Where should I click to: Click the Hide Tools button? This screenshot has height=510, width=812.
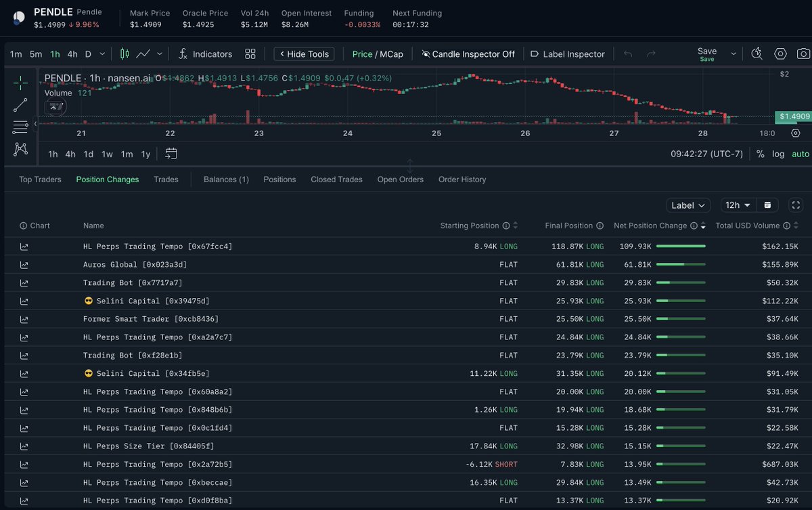coord(304,54)
